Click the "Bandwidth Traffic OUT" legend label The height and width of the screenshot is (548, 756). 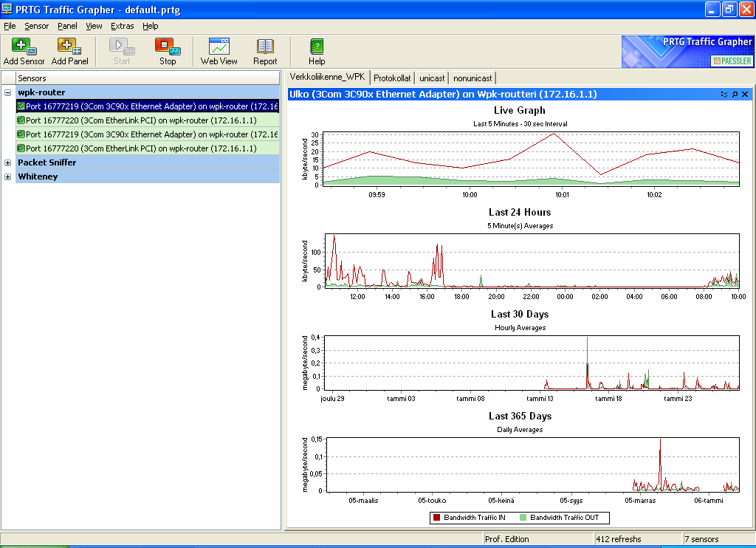(x=565, y=518)
